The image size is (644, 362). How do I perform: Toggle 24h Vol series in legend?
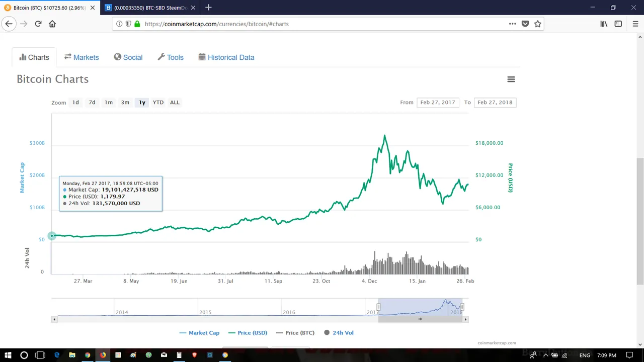339,333
